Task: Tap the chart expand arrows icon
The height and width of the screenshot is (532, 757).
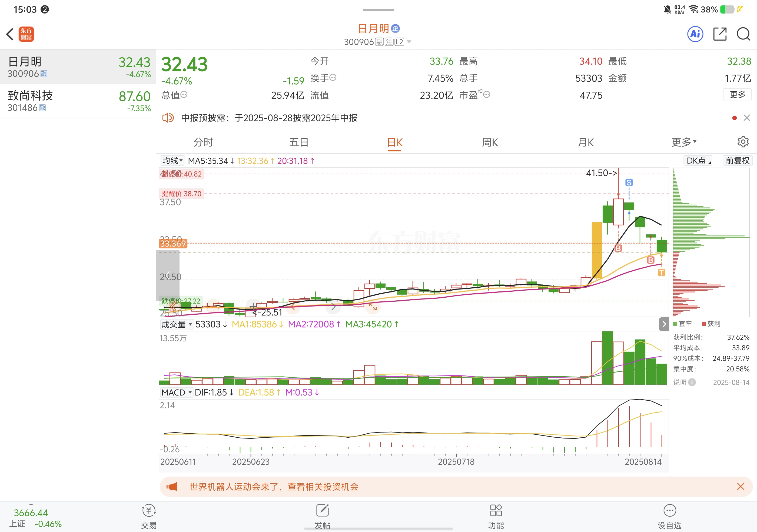Action: point(373,307)
